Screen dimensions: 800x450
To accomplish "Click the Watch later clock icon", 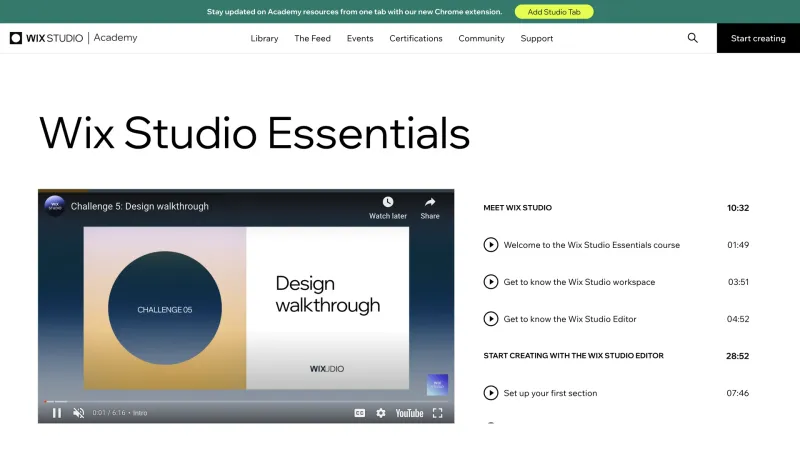I will (x=388, y=202).
